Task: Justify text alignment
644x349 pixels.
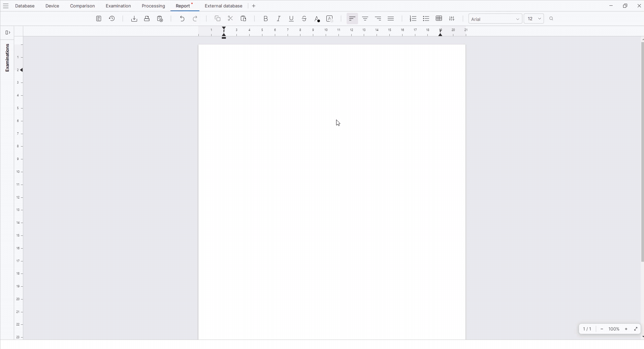Action: pyautogui.click(x=391, y=19)
